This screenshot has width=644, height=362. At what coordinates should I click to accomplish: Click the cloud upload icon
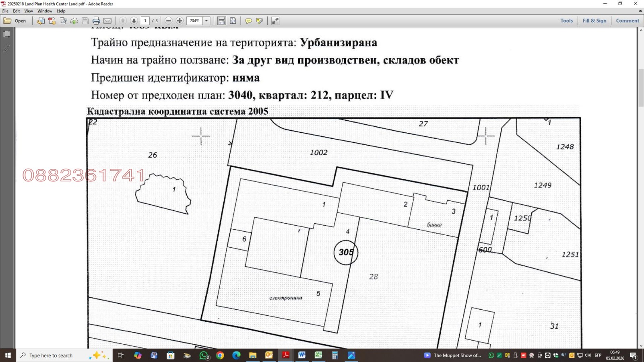tap(74, 21)
